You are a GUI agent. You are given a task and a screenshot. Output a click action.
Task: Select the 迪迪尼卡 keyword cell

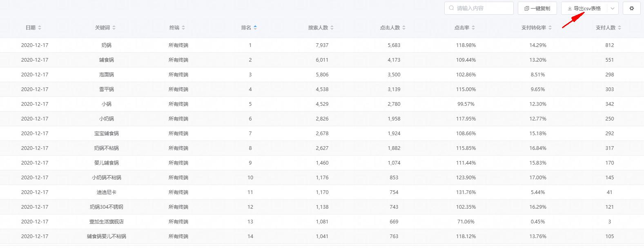coord(106,192)
